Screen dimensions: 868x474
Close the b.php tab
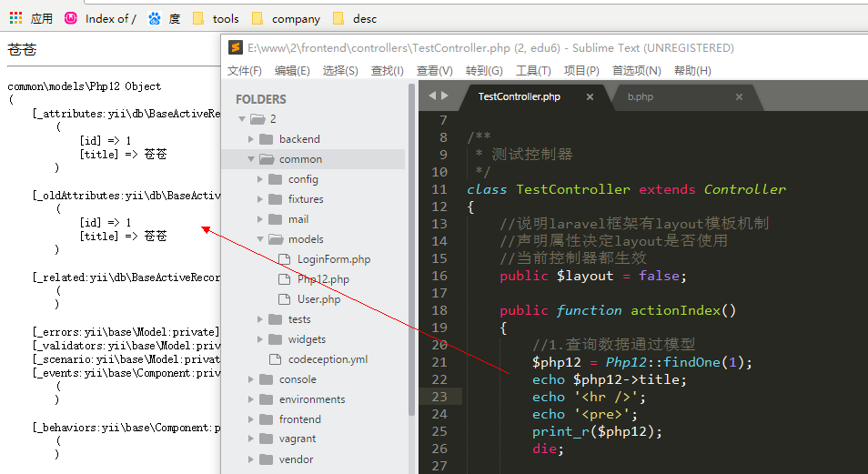740,96
